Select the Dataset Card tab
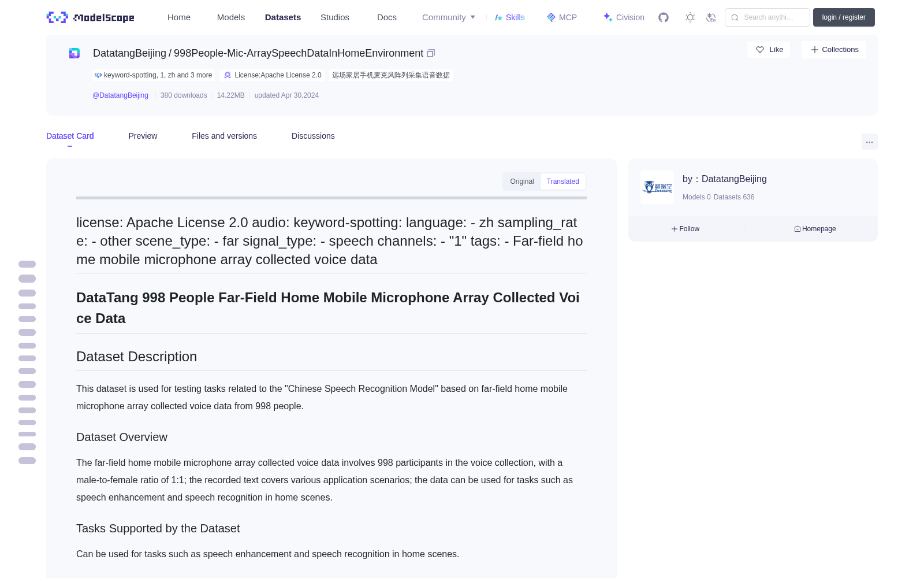Image resolution: width=924 pixels, height=578 pixels. coord(70,136)
